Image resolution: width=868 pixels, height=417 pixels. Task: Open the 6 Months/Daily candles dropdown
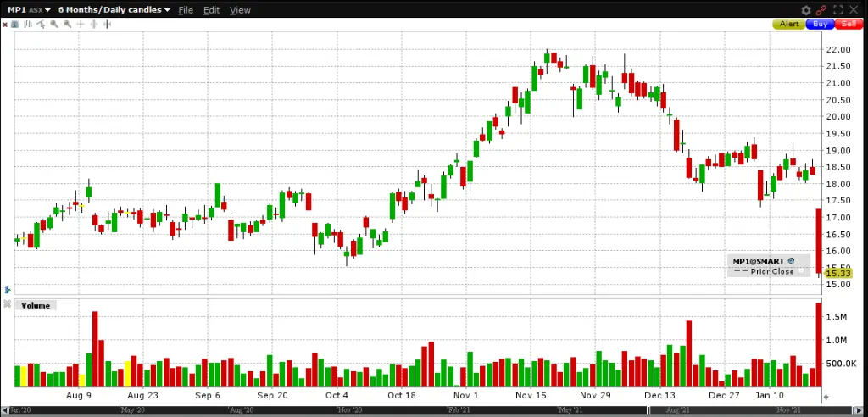coord(114,10)
